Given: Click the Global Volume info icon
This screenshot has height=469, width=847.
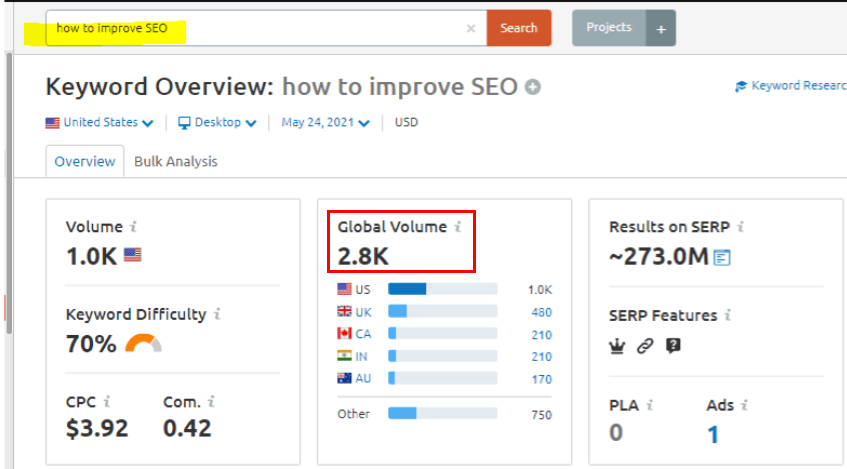Looking at the screenshot, I should tap(458, 227).
